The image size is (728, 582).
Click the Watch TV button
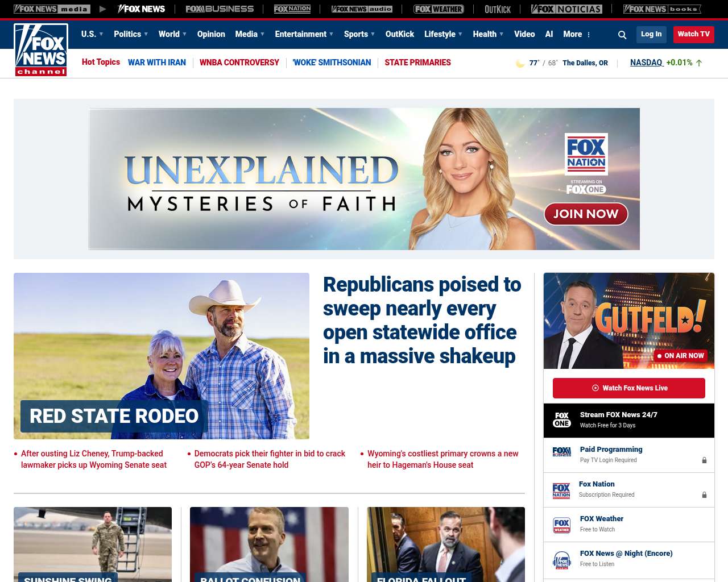click(694, 34)
